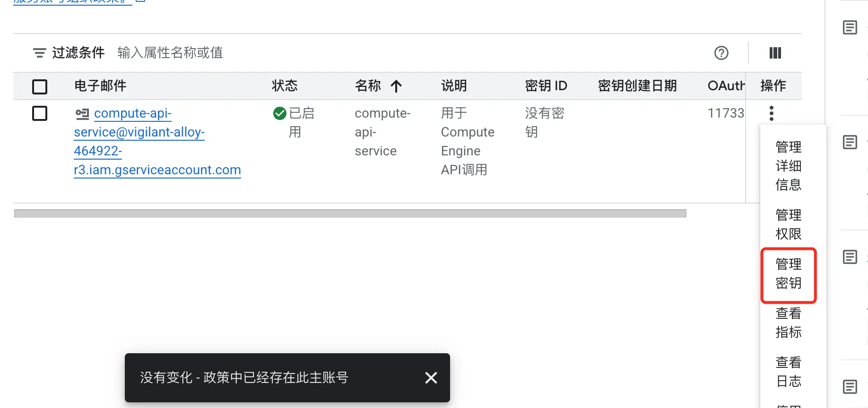Open the column display options icon
868x408 pixels.
pyautogui.click(x=774, y=53)
